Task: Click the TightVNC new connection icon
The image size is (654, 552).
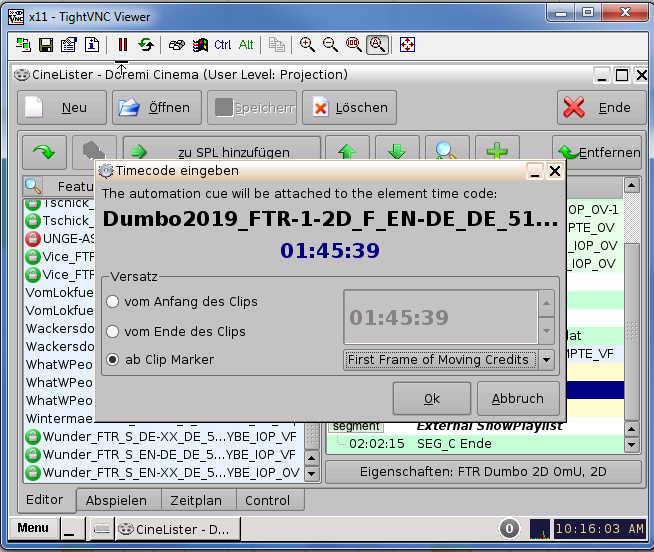Action: point(23,44)
